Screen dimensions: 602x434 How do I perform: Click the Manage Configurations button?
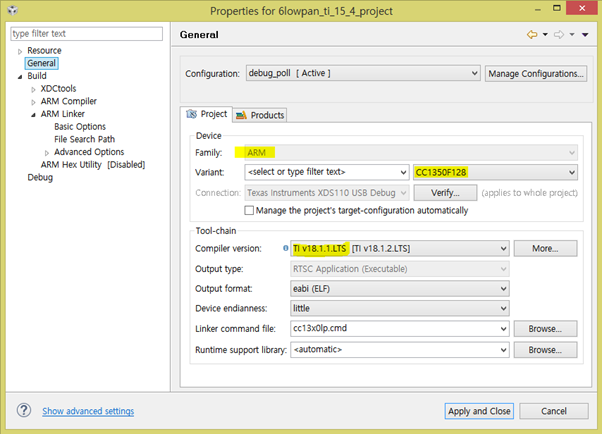point(536,73)
